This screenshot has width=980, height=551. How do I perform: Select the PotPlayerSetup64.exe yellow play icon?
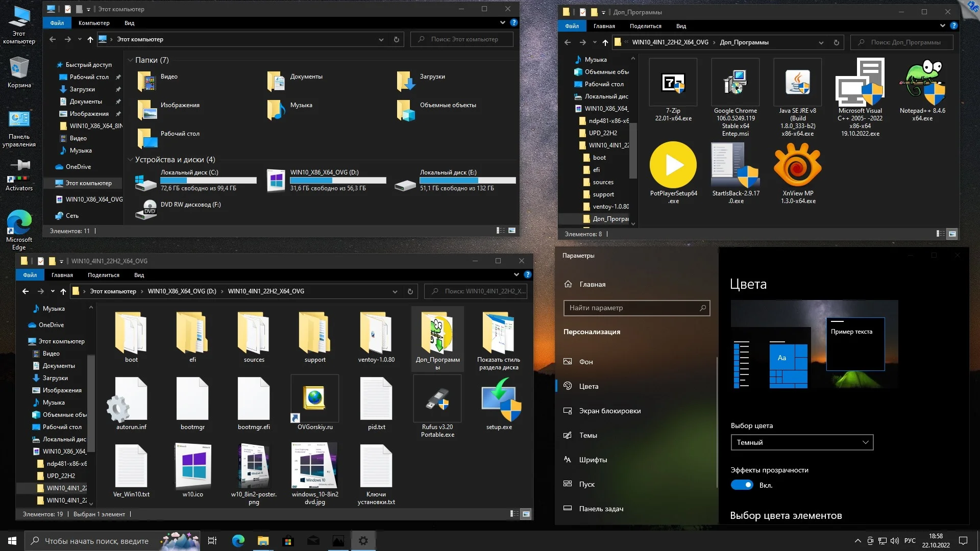673,165
